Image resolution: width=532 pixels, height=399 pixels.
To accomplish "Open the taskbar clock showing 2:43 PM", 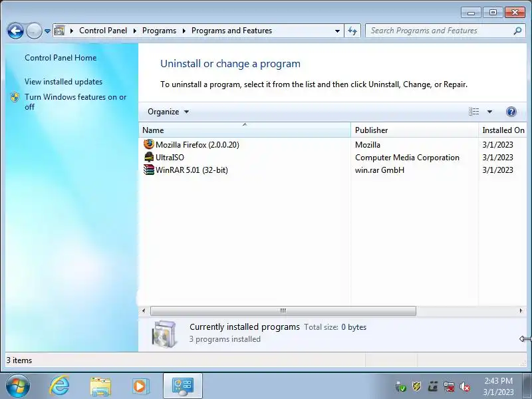I will [498, 386].
